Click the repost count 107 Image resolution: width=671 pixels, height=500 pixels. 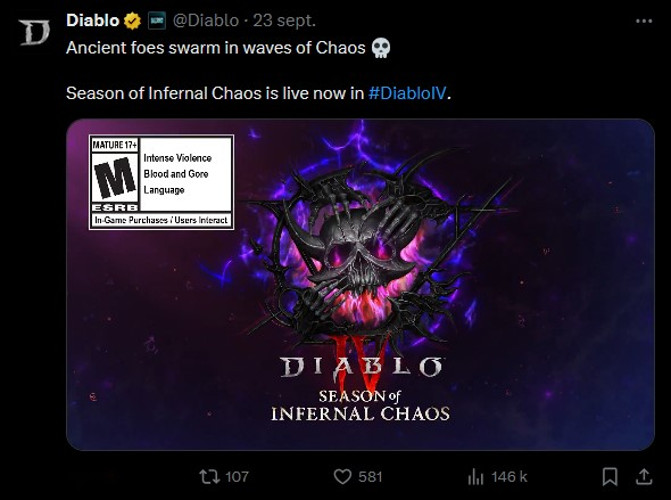pos(237,476)
